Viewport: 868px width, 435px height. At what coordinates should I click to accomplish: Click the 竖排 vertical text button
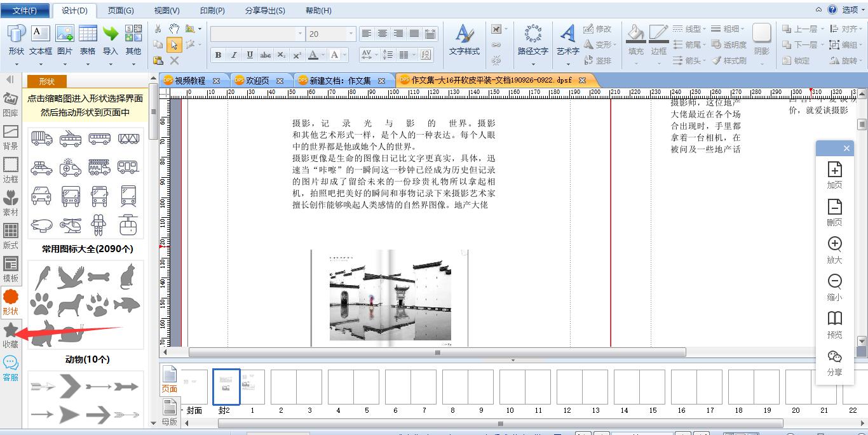(598, 61)
